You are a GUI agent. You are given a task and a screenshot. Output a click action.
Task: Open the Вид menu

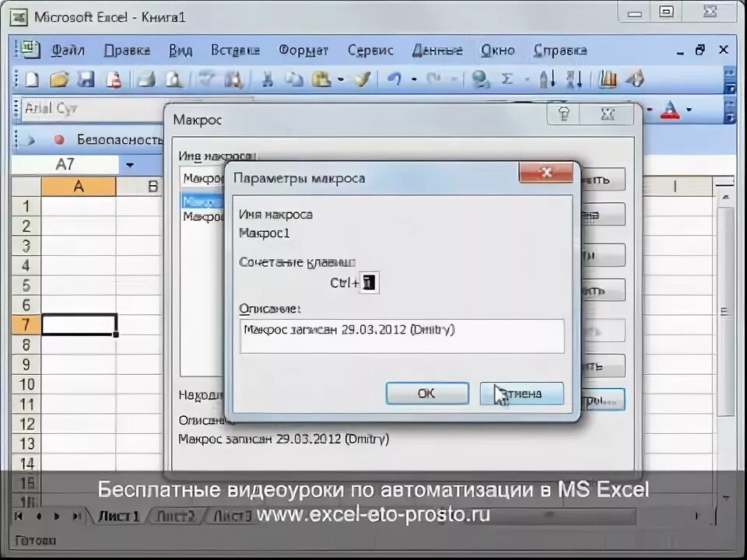click(181, 50)
